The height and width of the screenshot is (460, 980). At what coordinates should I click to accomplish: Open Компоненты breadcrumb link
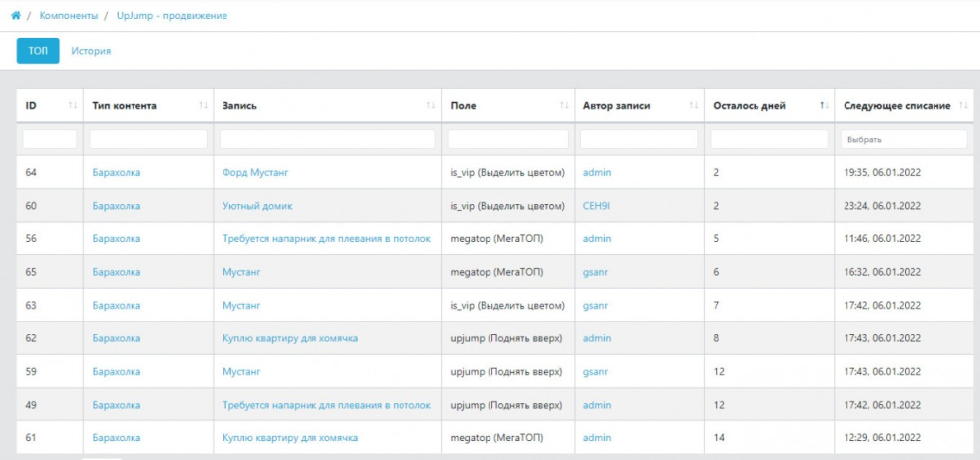69,15
